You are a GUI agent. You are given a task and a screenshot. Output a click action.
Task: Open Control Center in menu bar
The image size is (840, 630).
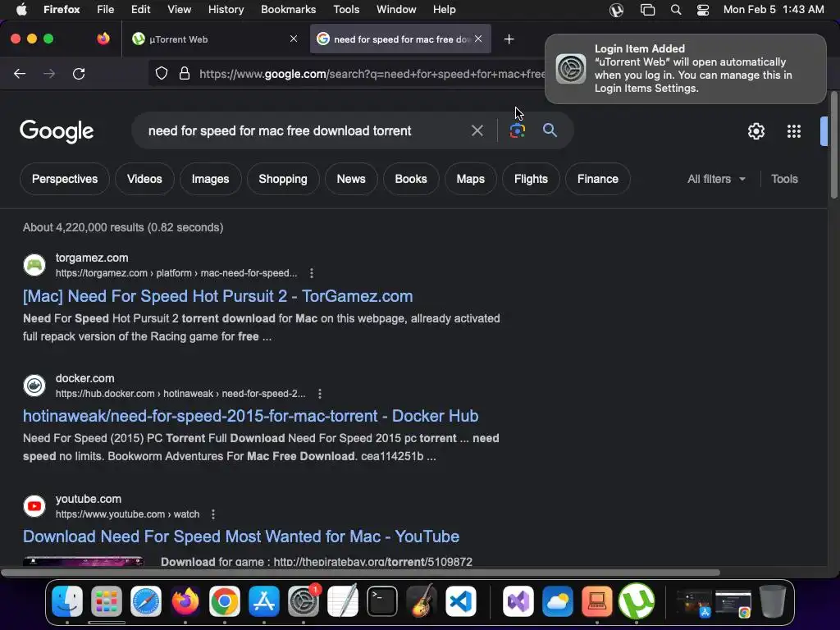[x=703, y=10]
